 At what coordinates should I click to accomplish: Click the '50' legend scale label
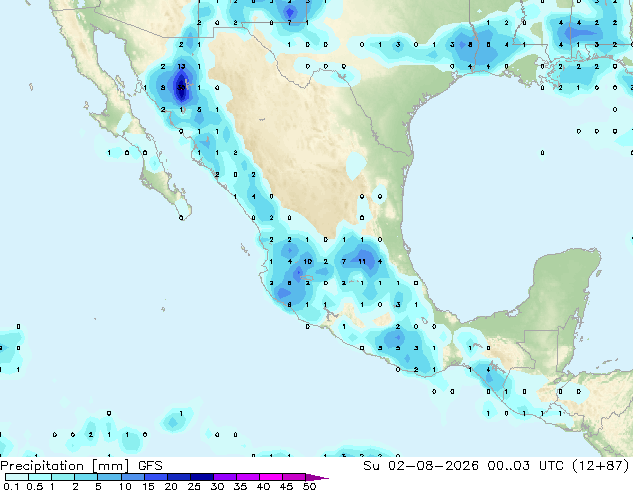309,486
